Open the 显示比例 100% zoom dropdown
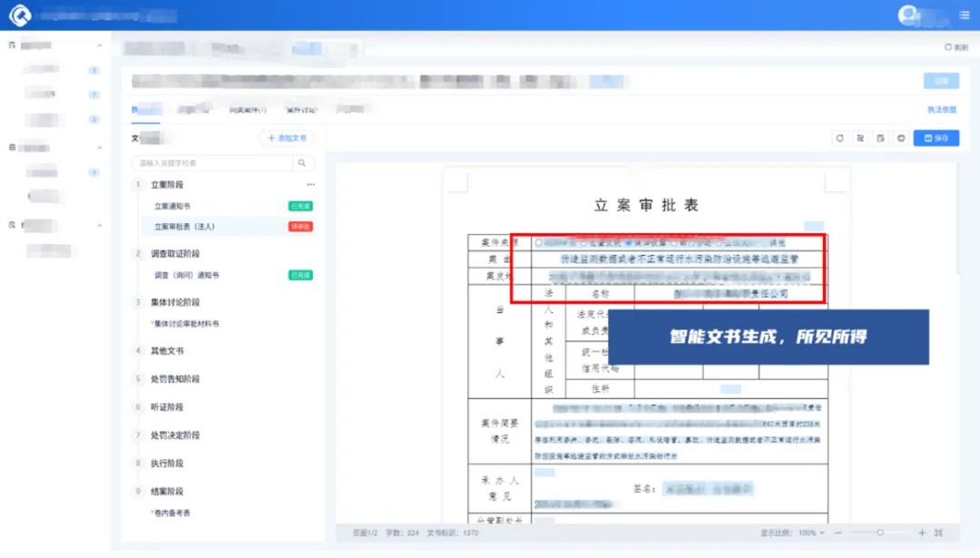Viewport: 980px width, 558px height. tap(807, 533)
